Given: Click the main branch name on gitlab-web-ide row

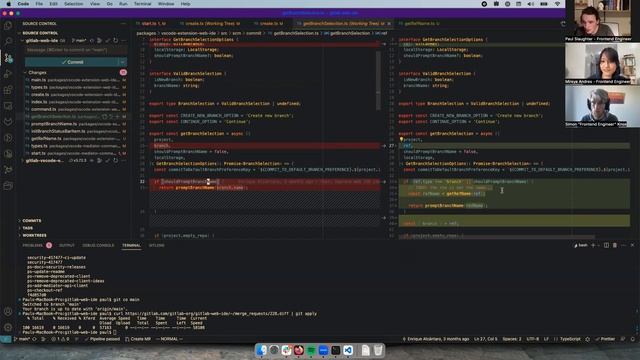Looking at the screenshot, I should point(79,40).
